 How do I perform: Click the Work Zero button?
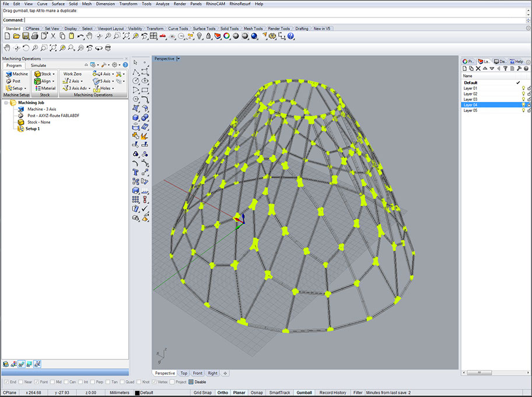72,74
